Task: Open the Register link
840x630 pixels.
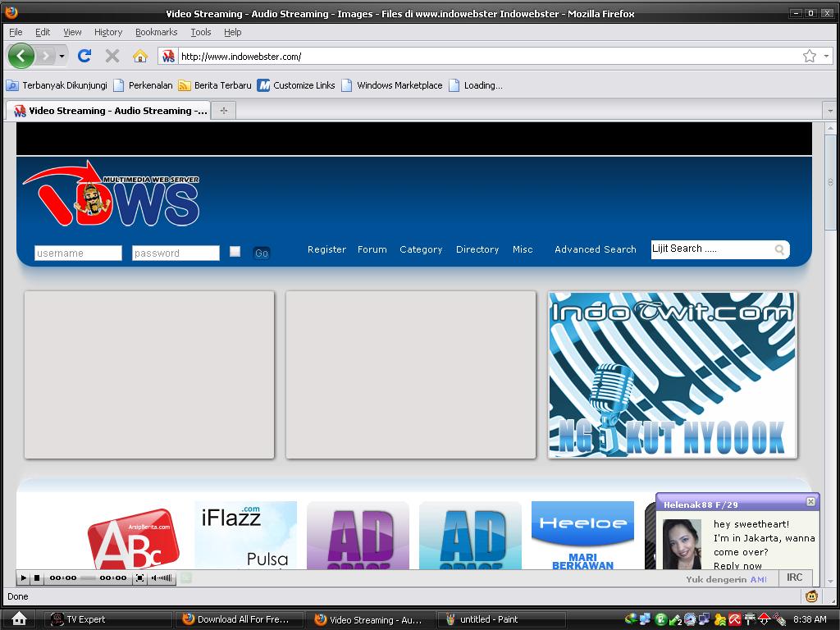Action: pyautogui.click(x=326, y=249)
